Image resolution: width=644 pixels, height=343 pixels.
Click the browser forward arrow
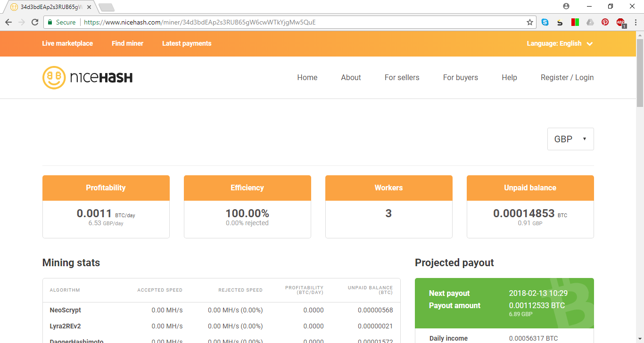click(x=22, y=22)
